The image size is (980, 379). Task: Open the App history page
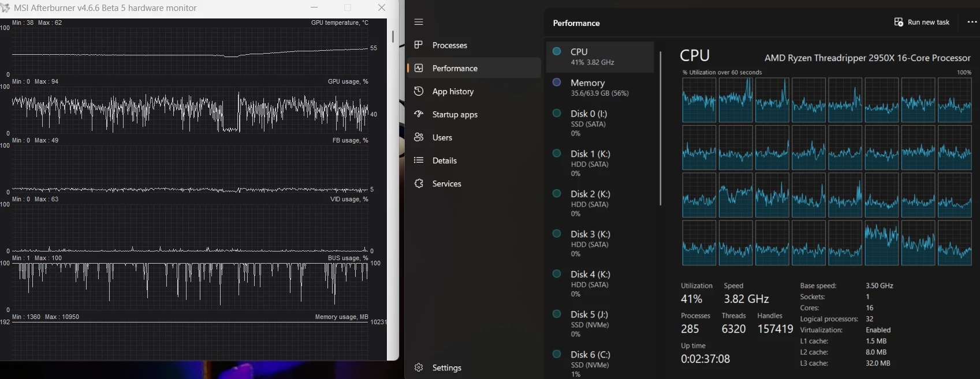[x=474, y=91]
